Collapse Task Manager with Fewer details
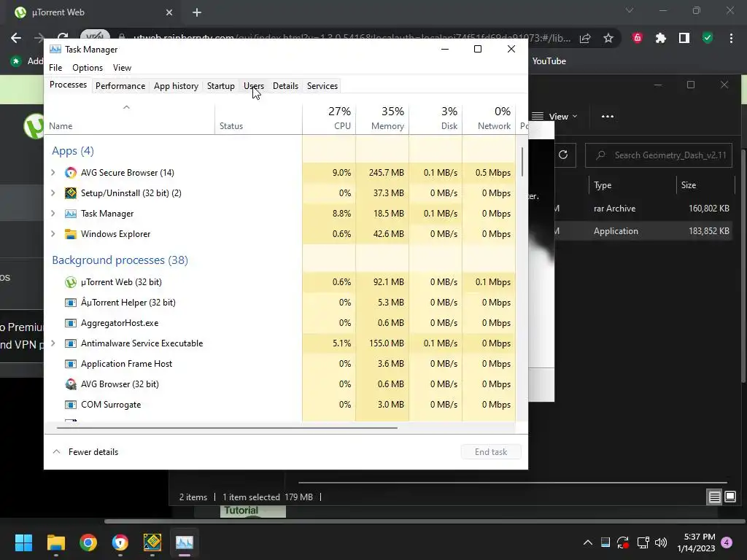 click(85, 452)
